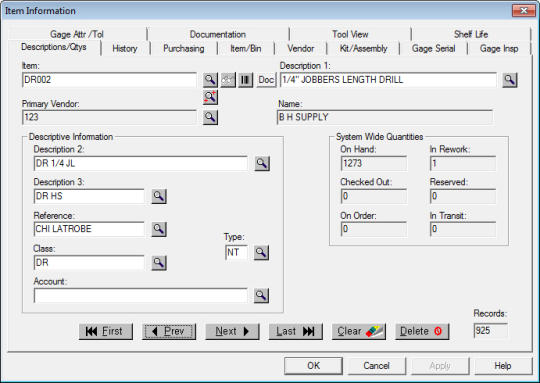Click the Records count field showing 925
This screenshot has height=383, width=540.
(491, 331)
